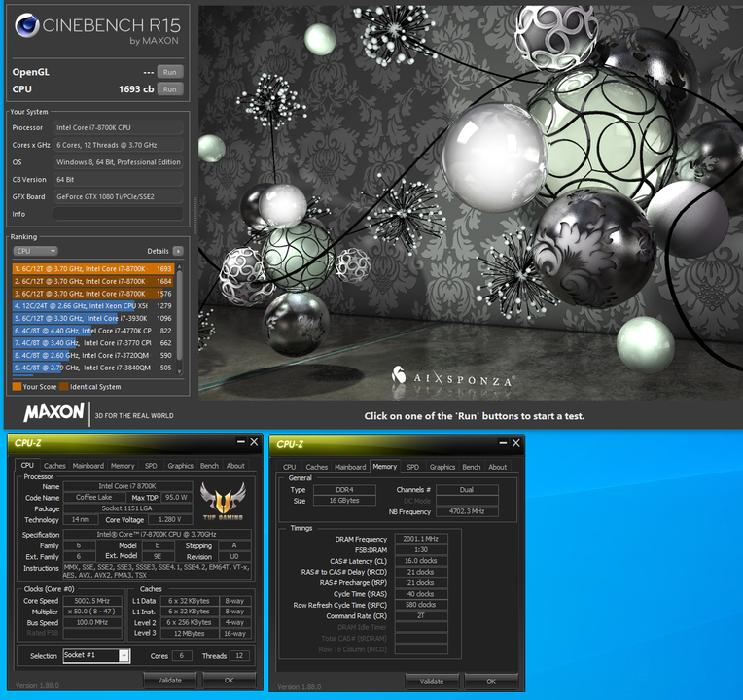Click OK in left CPU-Z window
The image size is (743, 700).
pos(229,681)
